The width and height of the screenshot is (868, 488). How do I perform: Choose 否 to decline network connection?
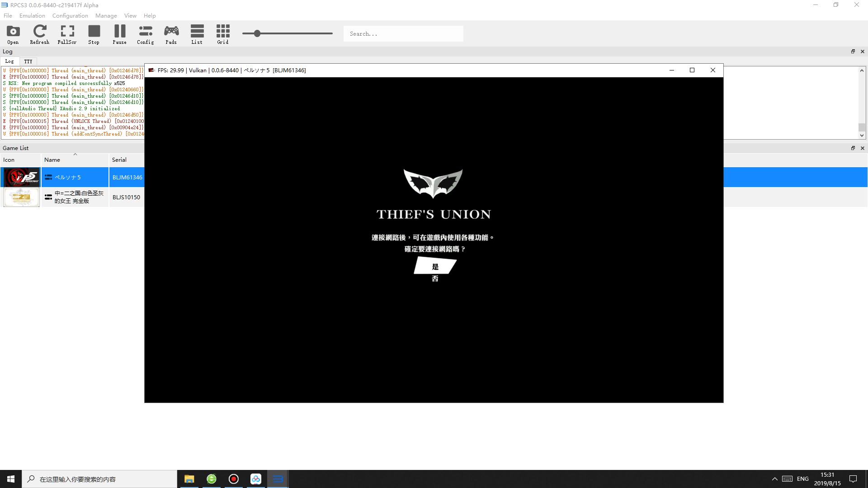(x=435, y=278)
